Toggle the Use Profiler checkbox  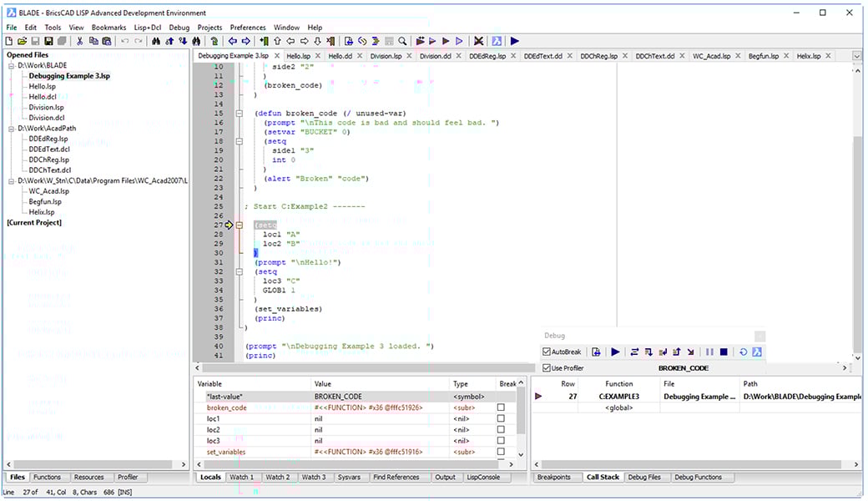[x=545, y=367]
